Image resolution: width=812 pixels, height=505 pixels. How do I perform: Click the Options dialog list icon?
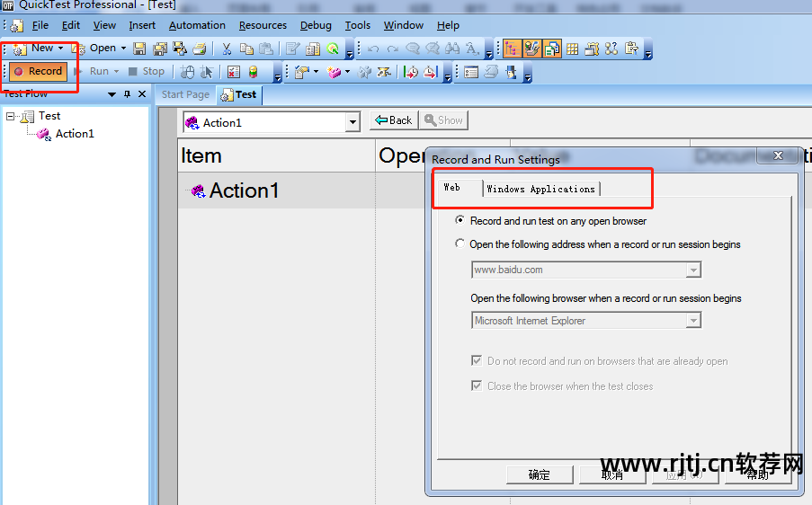pos(471,72)
